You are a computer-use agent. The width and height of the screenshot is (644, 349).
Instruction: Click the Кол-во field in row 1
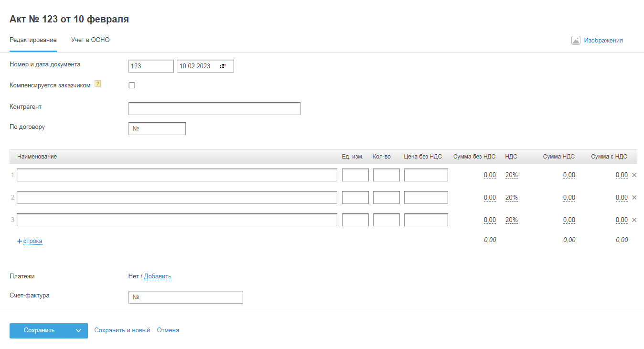point(386,175)
